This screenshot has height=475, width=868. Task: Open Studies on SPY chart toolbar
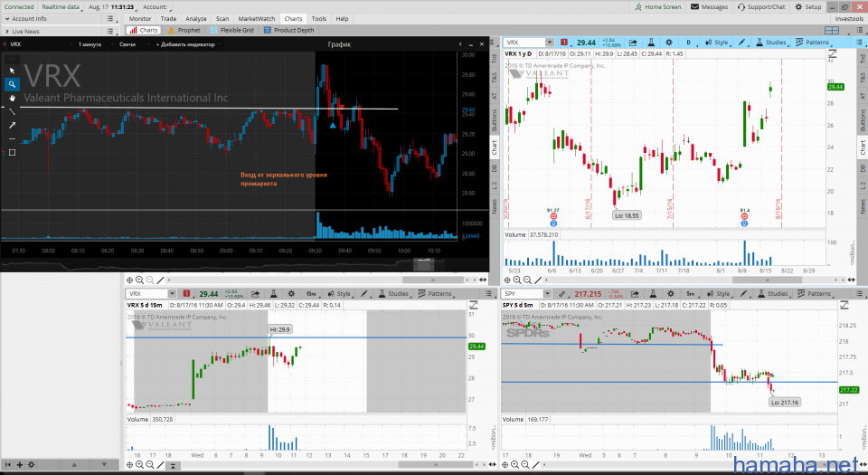tap(773, 294)
